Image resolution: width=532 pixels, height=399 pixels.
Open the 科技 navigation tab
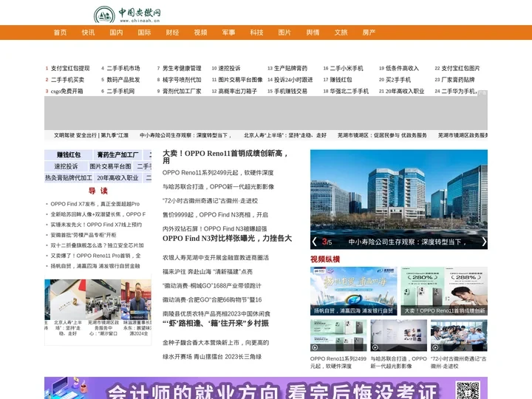[x=257, y=33]
